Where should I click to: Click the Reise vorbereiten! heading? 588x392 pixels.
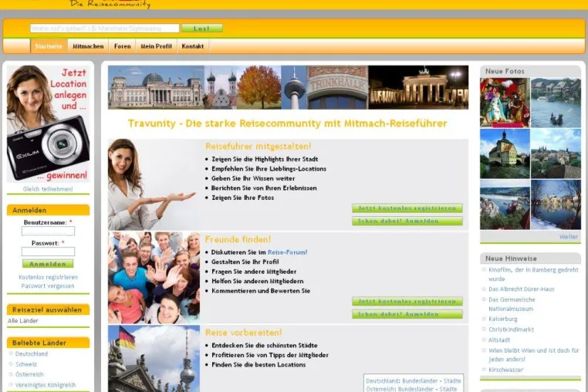(x=243, y=333)
